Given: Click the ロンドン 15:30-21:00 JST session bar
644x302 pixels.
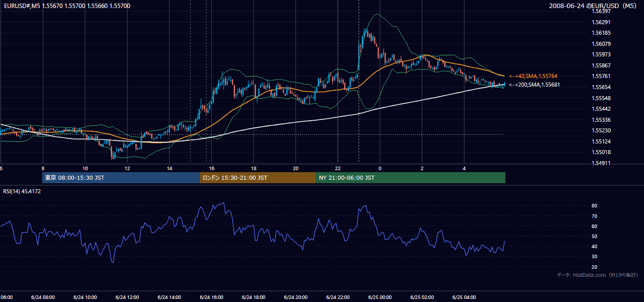Looking at the screenshot, I should (x=258, y=178).
